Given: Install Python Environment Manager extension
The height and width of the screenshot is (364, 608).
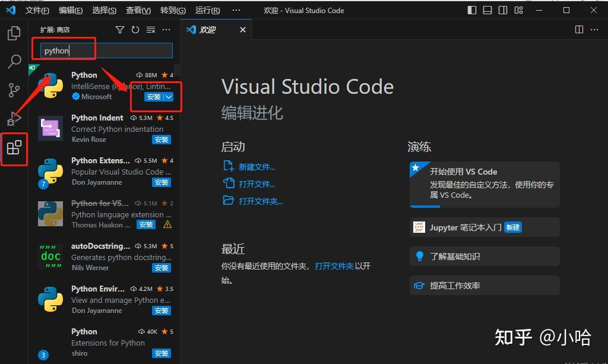Looking at the screenshot, I should click(x=161, y=311).
